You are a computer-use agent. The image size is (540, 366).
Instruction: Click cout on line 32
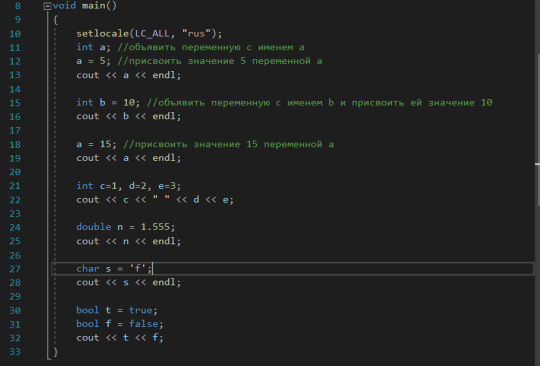(x=88, y=338)
